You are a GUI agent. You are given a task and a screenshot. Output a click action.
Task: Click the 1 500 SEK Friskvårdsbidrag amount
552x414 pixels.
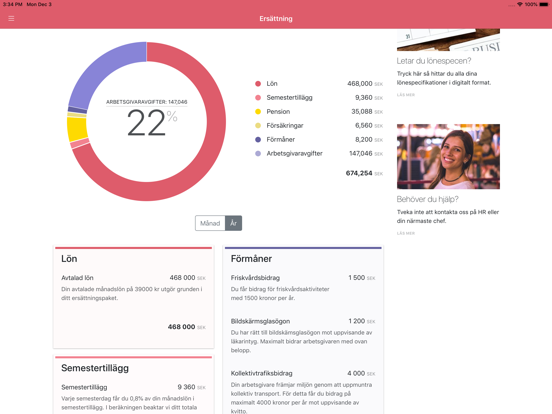tap(362, 278)
